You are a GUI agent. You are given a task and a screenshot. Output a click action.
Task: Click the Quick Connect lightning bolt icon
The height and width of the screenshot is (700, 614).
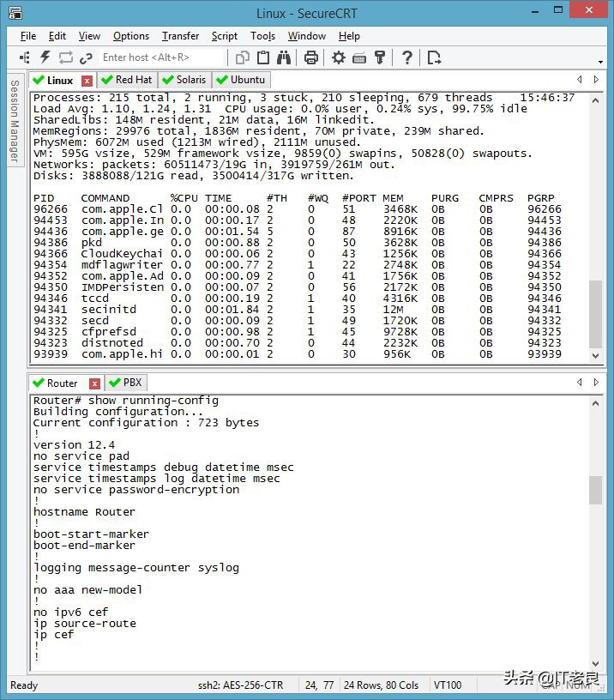45,57
